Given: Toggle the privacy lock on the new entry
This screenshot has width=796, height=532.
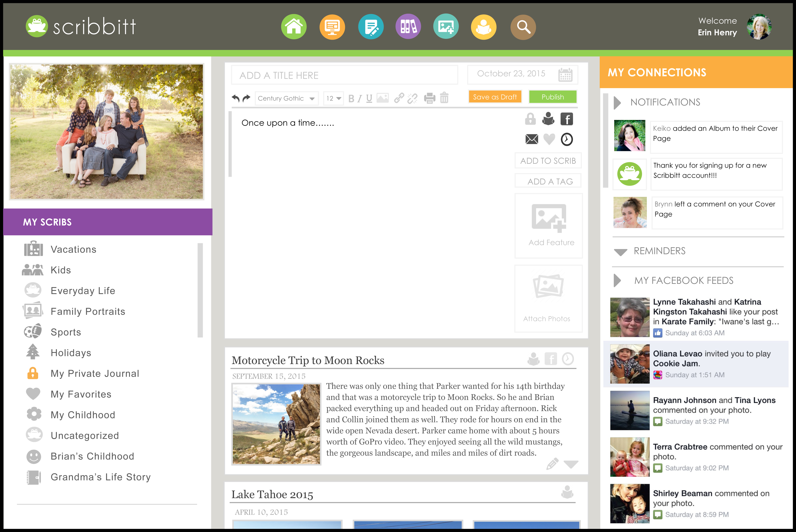Looking at the screenshot, I should [530, 119].
